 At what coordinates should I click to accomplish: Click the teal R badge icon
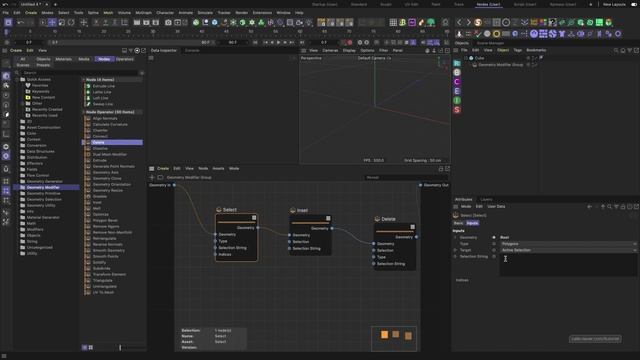pyautogui.click(x=457, y=63)
